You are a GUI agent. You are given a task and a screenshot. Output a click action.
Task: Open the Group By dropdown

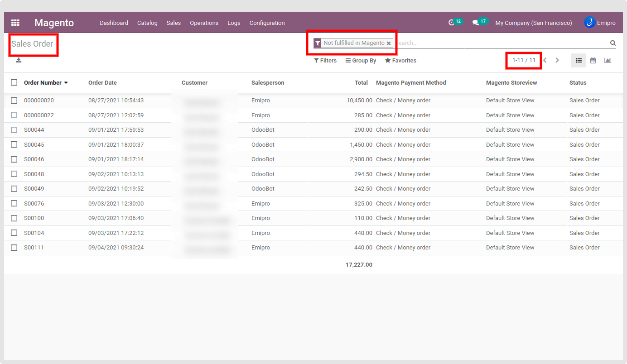pyautogui.click(x=361, y=61)
